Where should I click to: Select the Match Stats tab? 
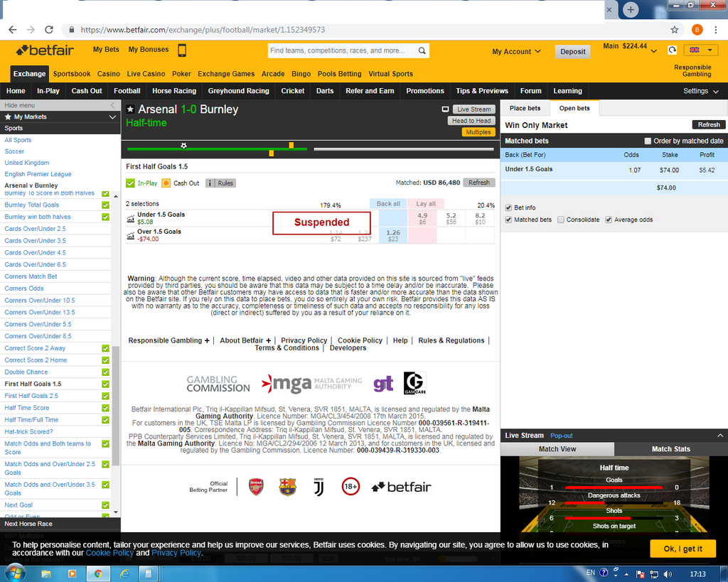tap(670, 449)
